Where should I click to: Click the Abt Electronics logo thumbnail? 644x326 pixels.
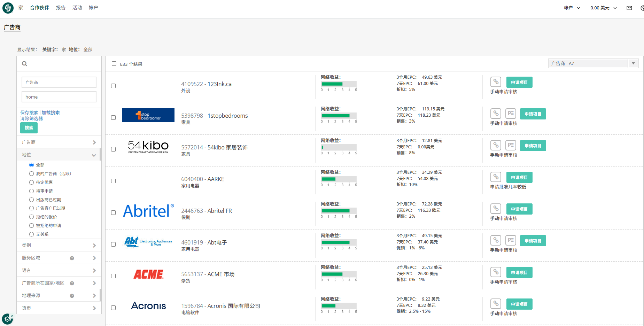[148, 242]
